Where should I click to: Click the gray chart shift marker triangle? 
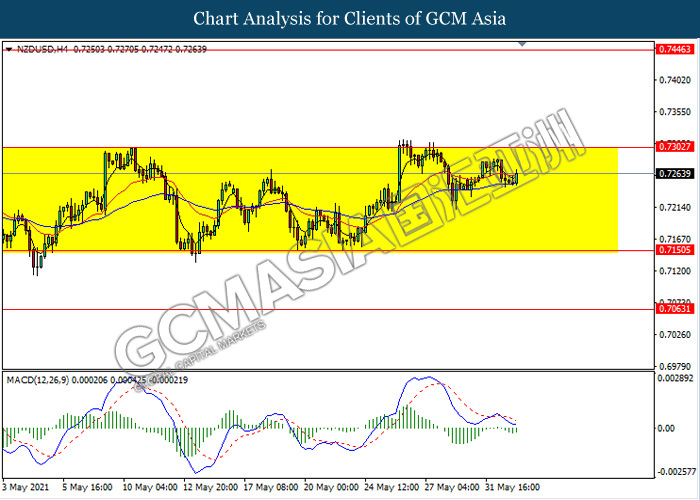point(522,44)
